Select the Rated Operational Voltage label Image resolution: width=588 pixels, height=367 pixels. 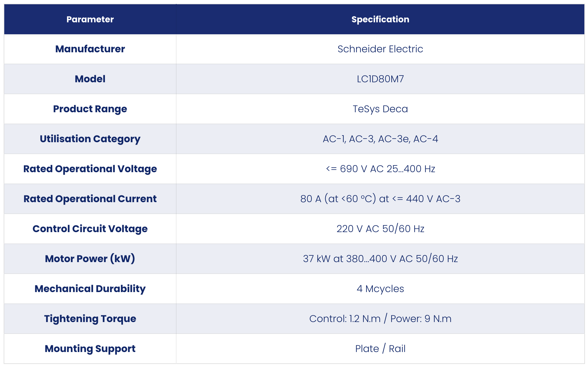90,169
